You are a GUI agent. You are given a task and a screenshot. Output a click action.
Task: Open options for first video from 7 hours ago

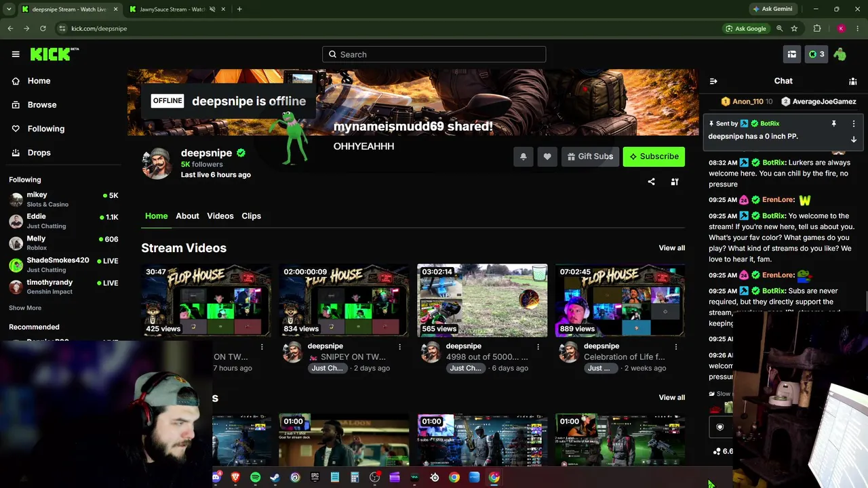click(x=262, y=347)
